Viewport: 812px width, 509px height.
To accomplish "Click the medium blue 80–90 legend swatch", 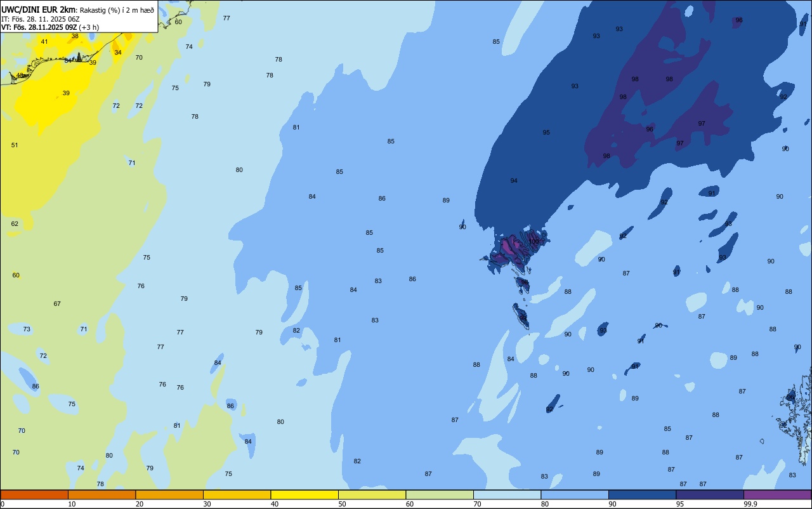I will point(575,494).
